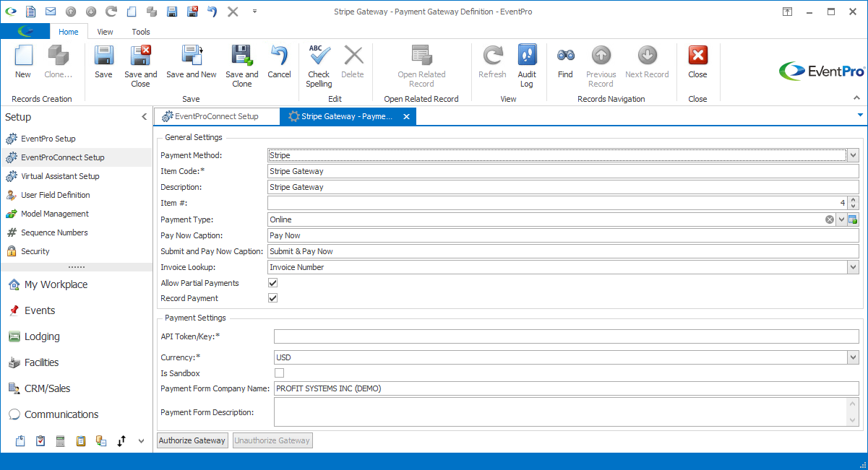The height and width of the screenshot is (470, 868).
Task: Open the EventPro application menu button
Action: [x=25, y=31]
